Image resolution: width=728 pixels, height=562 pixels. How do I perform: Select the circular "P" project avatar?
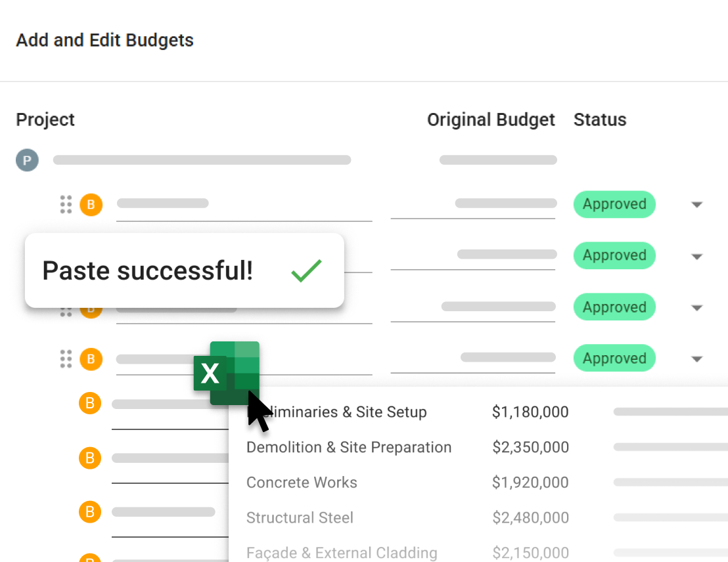(x=27, y=160)
